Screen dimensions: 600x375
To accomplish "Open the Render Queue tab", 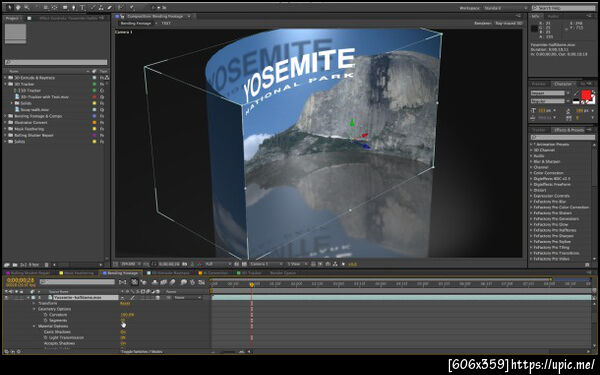I will [x=283, y=273].
